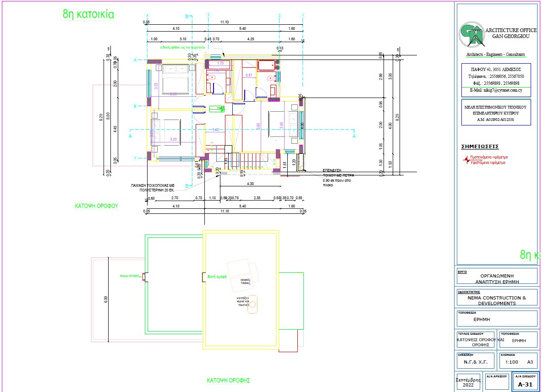Viewport: 543px width, 392px height.
Task: Click the green '8η κατοικία' title at top left
Action: [x=88, y=14]
